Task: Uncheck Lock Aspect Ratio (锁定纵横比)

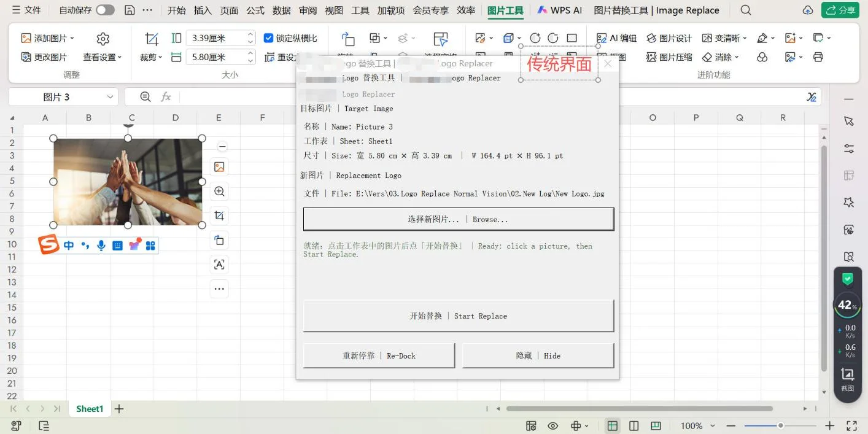Action: (x=268, y=38)
